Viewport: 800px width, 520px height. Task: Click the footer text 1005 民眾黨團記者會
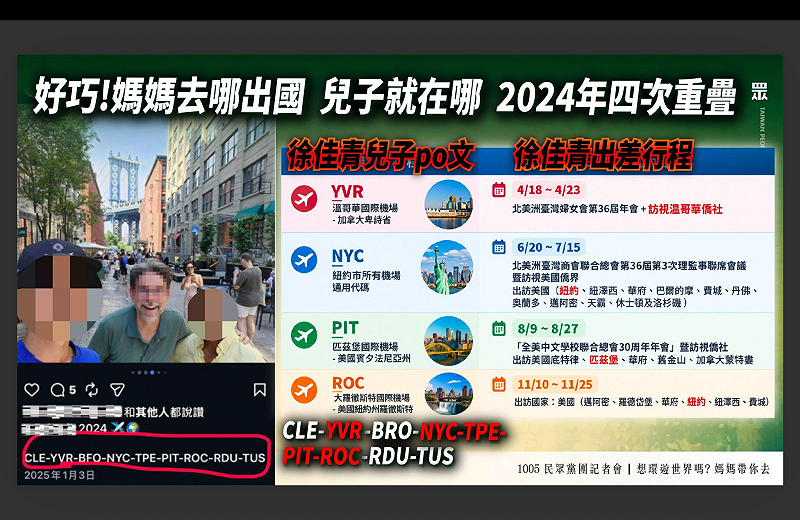[x=569, y=469]
